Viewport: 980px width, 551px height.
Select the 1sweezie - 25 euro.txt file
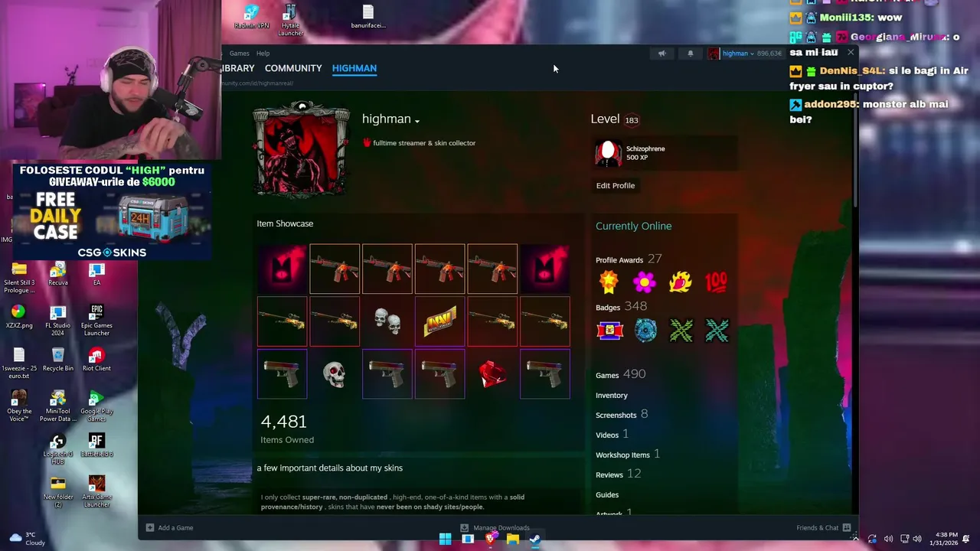18,364
